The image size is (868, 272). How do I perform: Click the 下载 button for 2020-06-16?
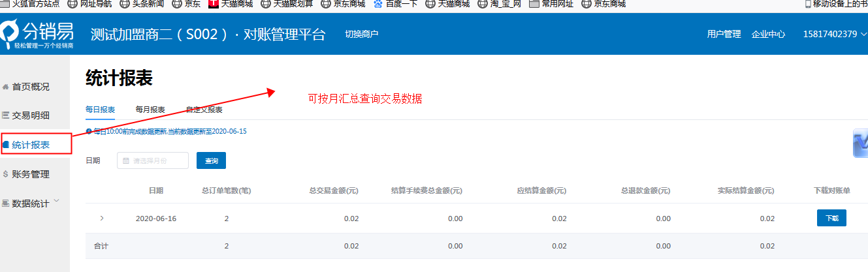pyautogui.click(x=831, y=218)
